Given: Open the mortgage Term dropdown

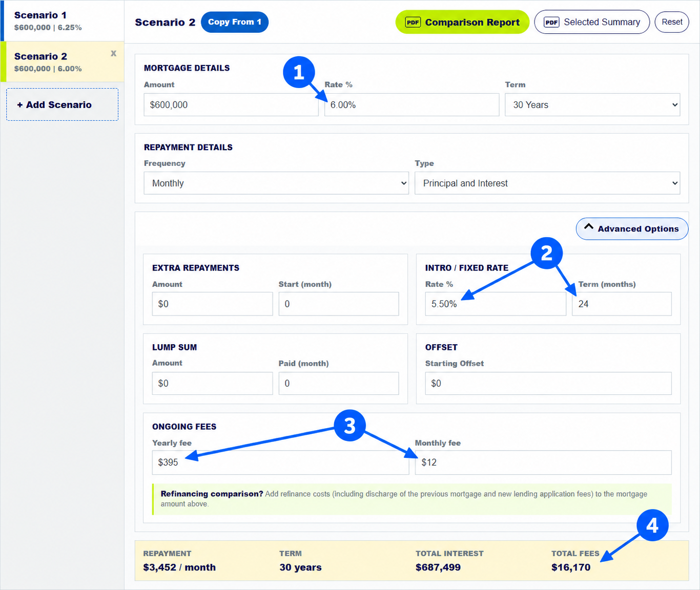Looking at the screenshot, I should (592, 105).
